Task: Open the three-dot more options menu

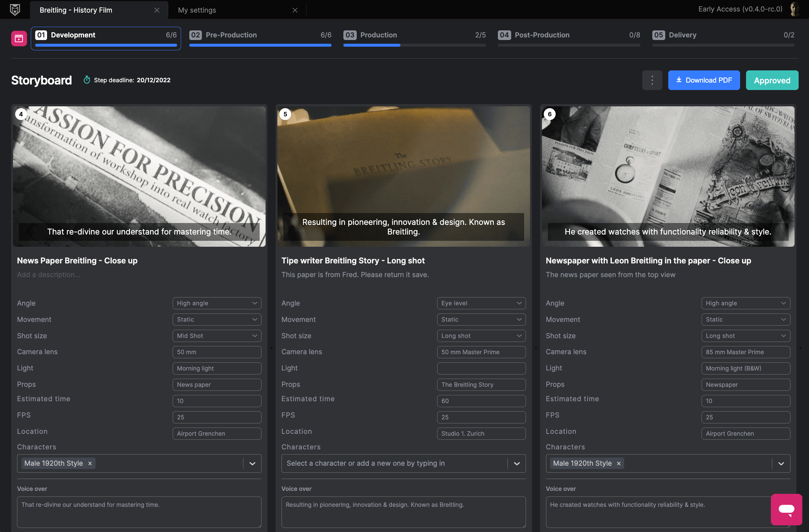Action: tap(652, 80)
